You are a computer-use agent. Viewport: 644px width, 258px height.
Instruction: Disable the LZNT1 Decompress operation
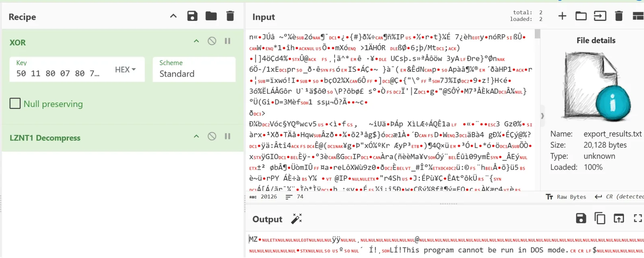[212, 136]
